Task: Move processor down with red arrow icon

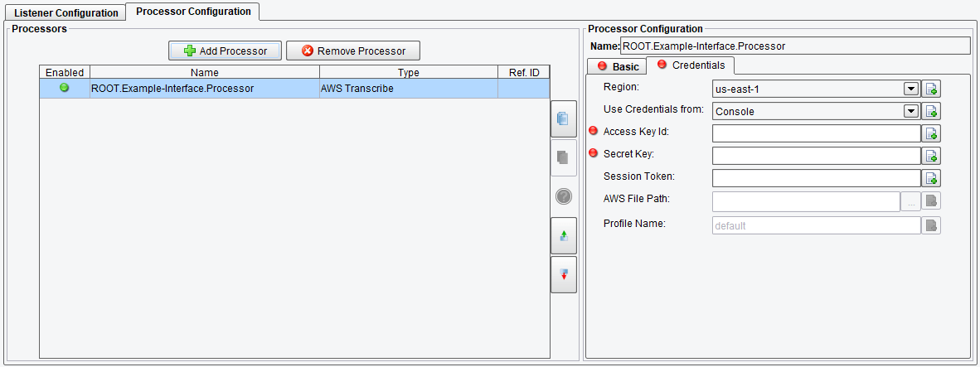Action: coord(563,274)
